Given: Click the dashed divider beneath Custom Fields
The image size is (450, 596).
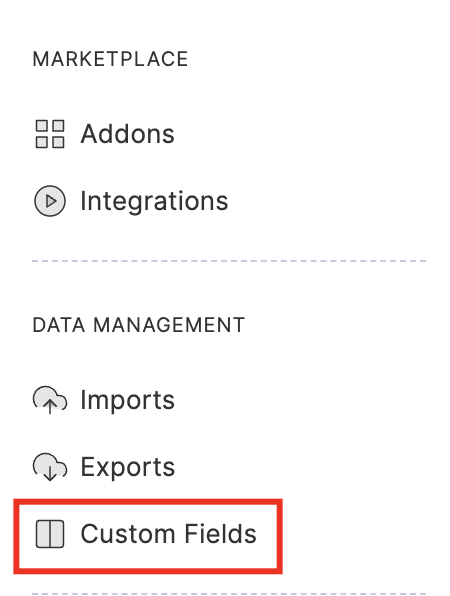Looking at the screenshot, I should pos(229,594).
